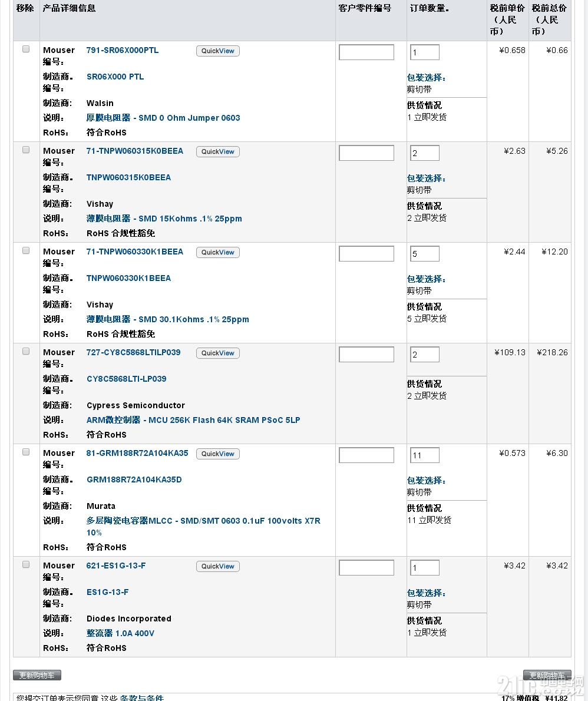Viewport: 588px width, 701px height.
Task: Open QuickView for 621-ES1G-13-F
Action: pos(218,567)
